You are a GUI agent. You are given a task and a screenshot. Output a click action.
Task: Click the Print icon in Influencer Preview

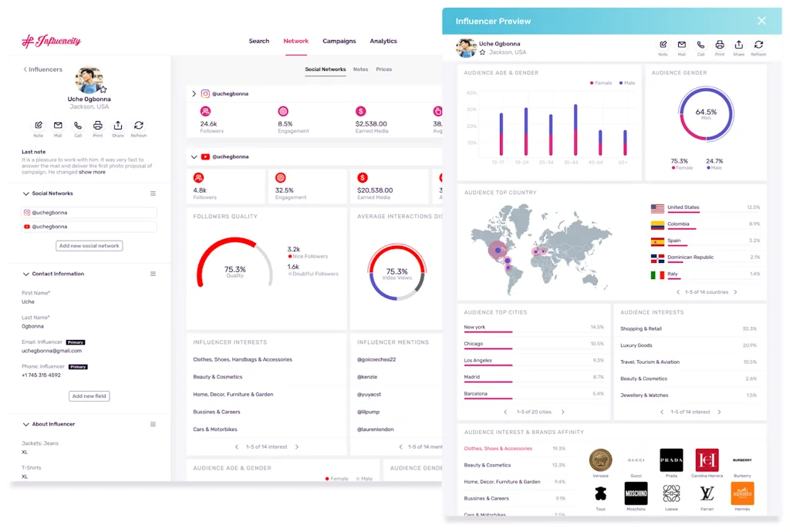(x=720, y=45)
